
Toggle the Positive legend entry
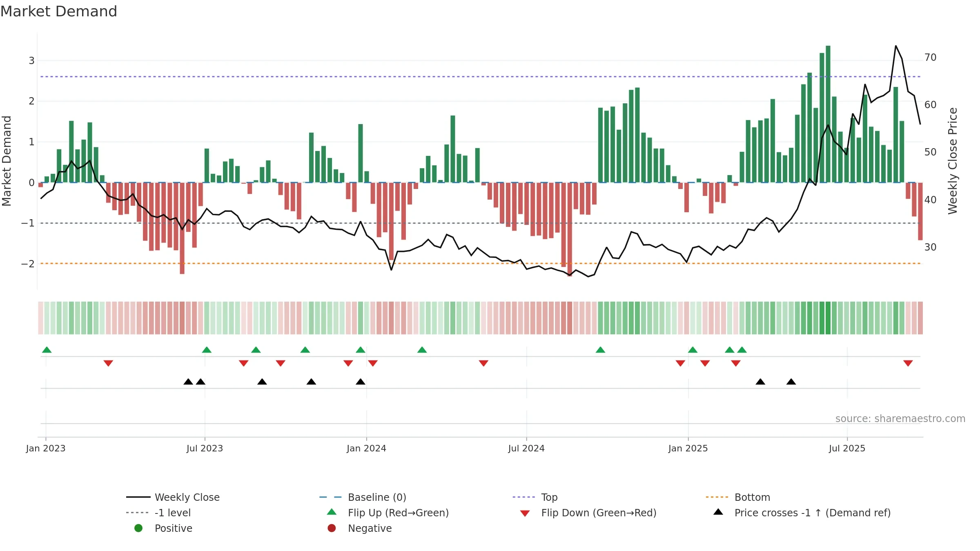pyautogui.click(x=163, y=528)
